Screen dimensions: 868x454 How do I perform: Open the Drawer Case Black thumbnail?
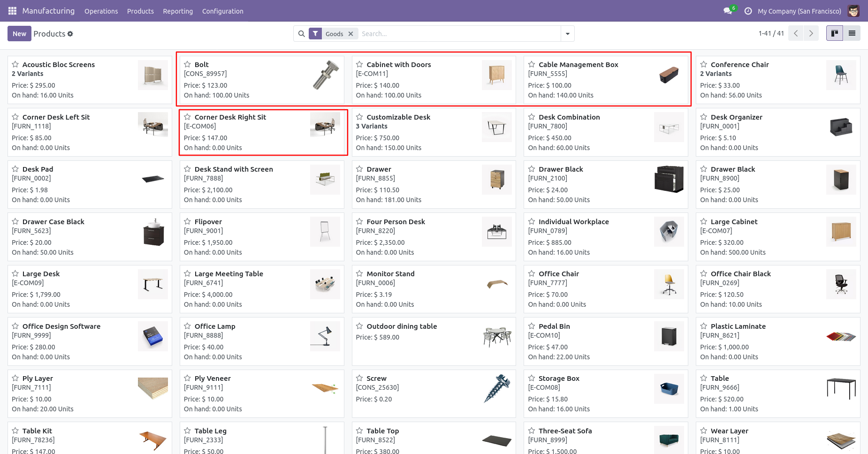pyautogui.click(x=153, y=232)
